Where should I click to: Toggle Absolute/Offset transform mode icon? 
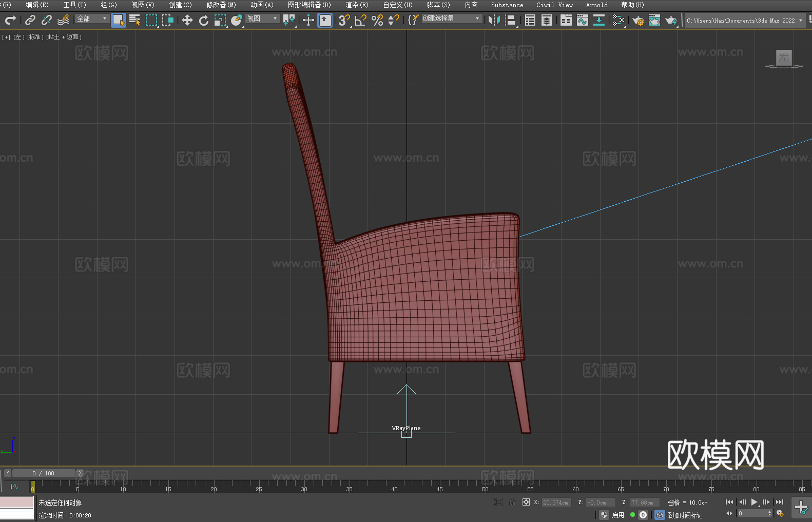526,502
